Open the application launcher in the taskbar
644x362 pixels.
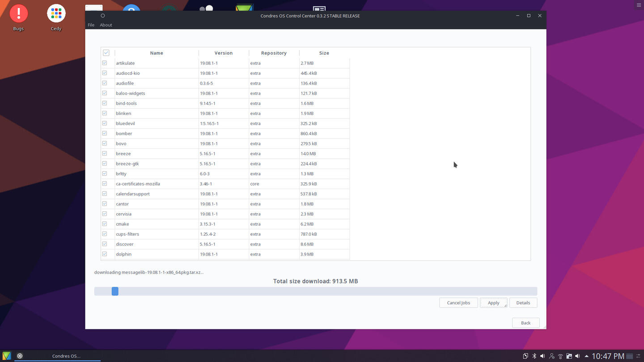[7, 356]
